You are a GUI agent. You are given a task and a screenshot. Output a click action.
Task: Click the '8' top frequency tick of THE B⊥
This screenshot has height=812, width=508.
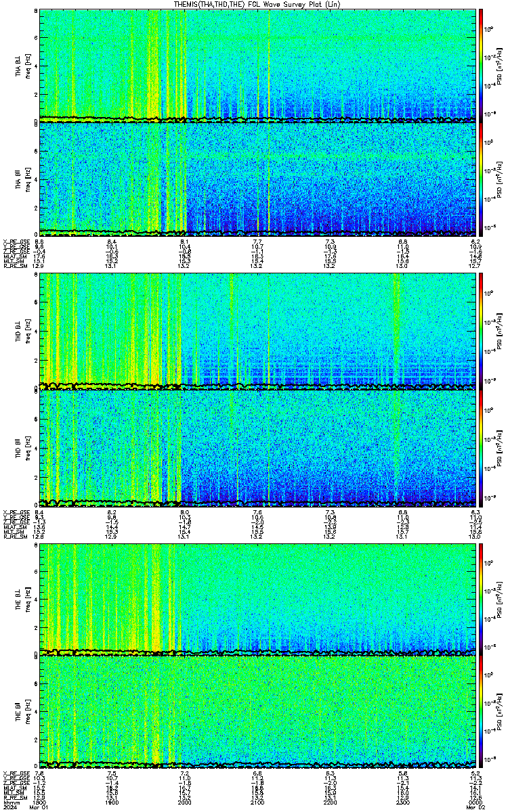coord(36,545)
